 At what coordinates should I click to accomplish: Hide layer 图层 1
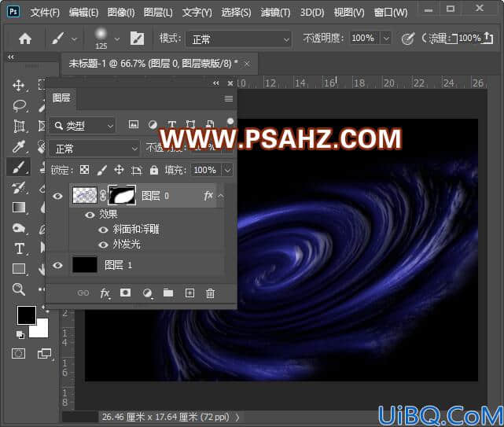pyautogui.click(x=57, y=265)
